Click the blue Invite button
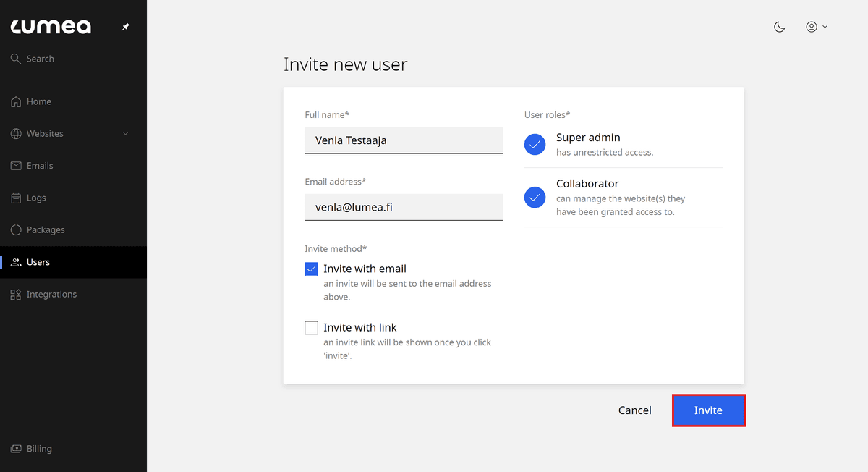Image resolution: width=868 pixels, height=472 pixels. click(708, 410)
